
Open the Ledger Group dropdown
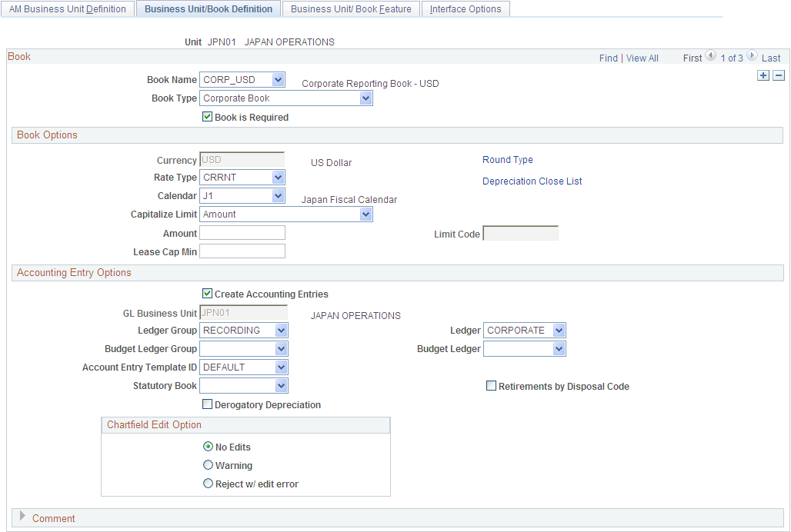pos(244,331)
